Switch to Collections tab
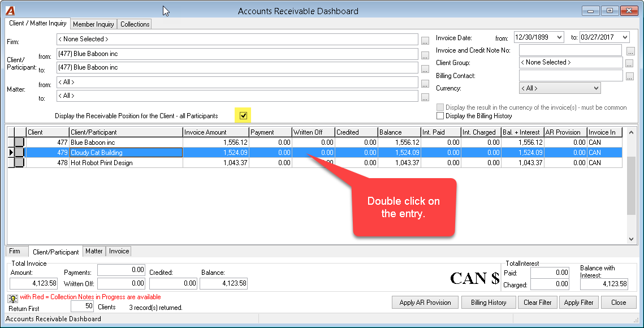This screenshot has width=644, height=328. 135,24
